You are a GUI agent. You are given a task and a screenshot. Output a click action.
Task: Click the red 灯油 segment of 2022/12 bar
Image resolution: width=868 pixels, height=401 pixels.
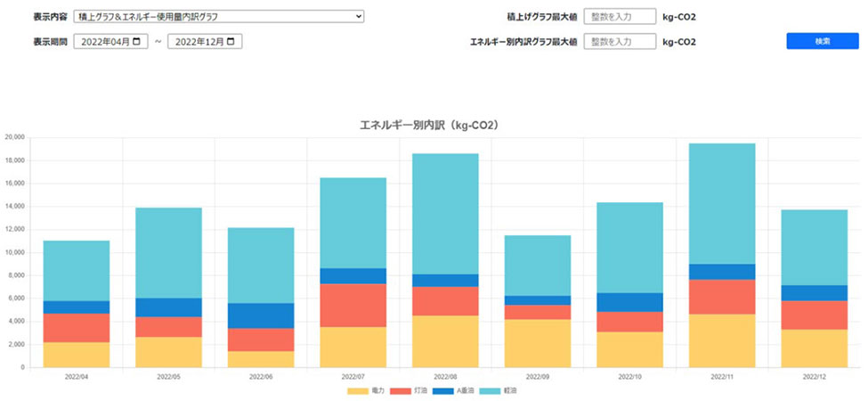tap(815, 315)
